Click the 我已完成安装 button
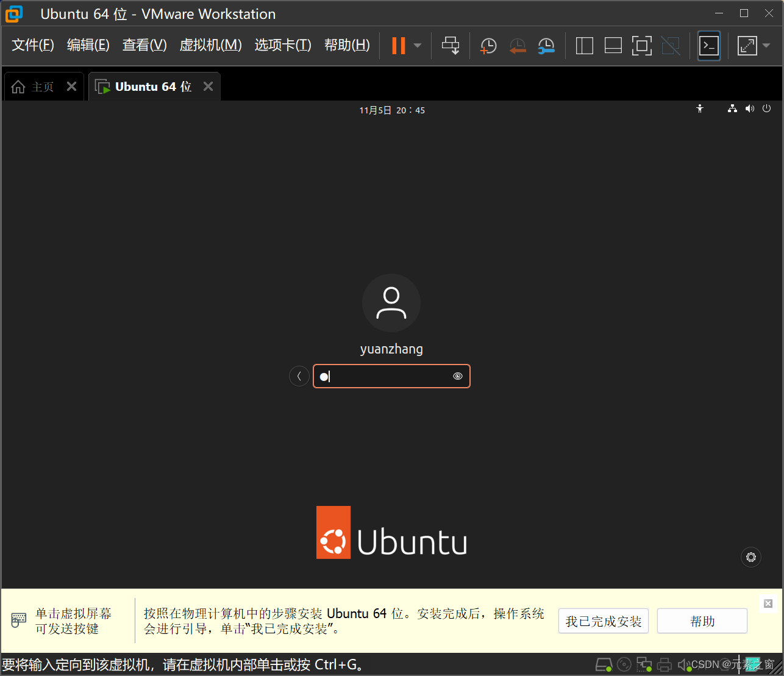Image resolution: width=784 pixels, height=676 pixels. [x=604, y=621]
